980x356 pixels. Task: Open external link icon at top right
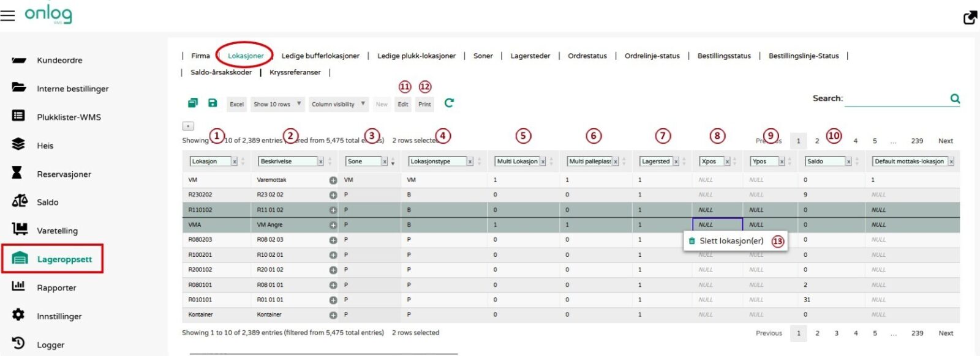tap(970, 18)
